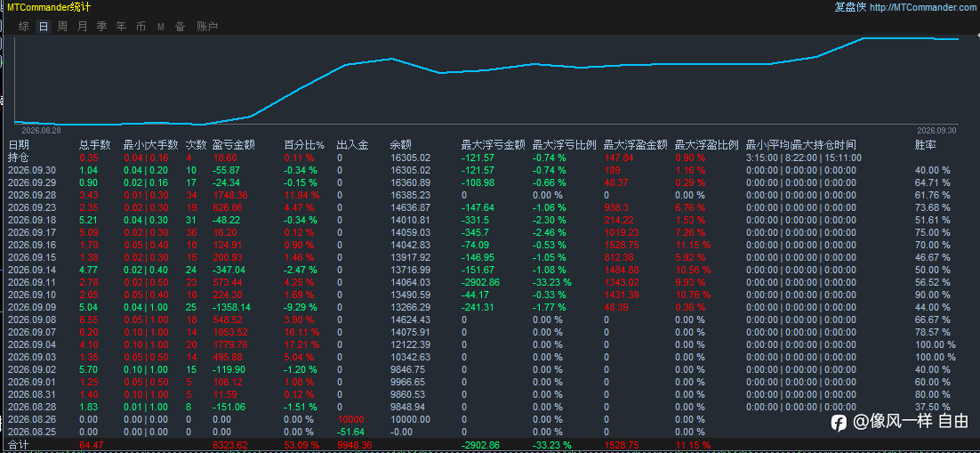
Task: Click the 最大浮亏比例 column header
Action: tap(564, 144)
